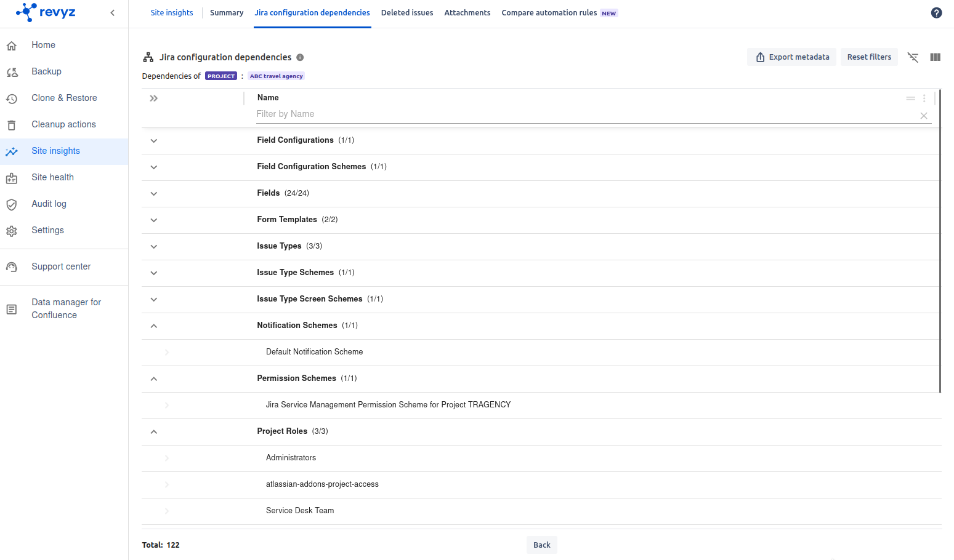
Task: Open the column chooser icon
Action: click(x=935, y=57)
